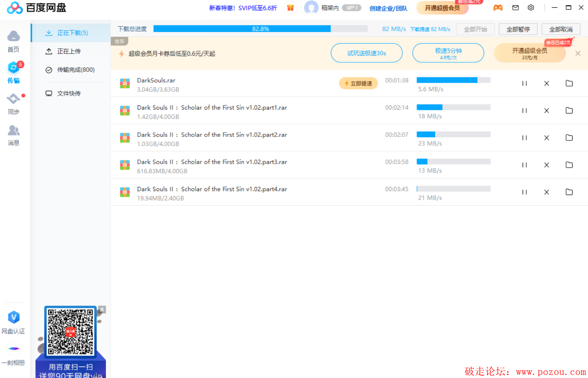Pause the part1.rar download
Image resolution: width=588 pixels, height=378 pixels.
pyautogui.click(x=524, y=111)
